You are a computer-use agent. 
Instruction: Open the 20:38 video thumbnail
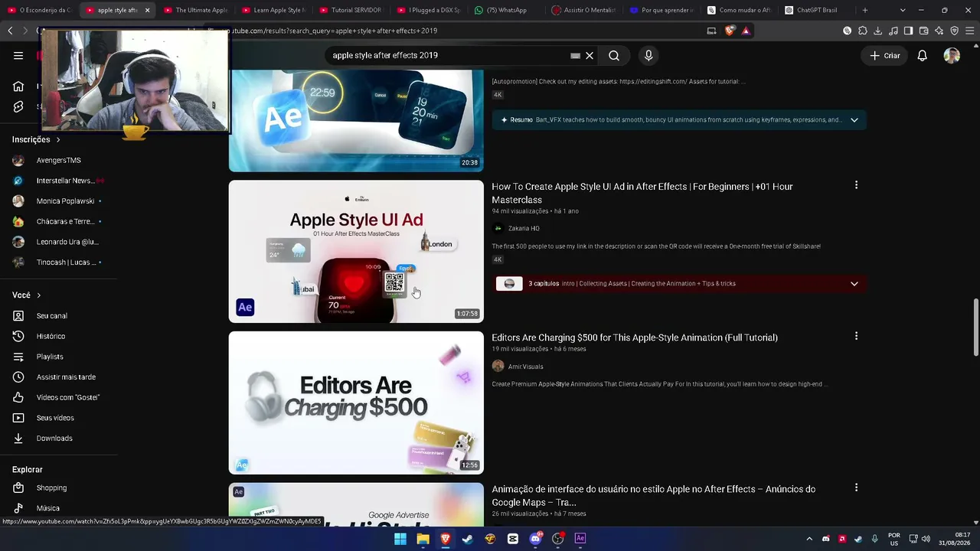pyautogui.click(x=356, y=120)
